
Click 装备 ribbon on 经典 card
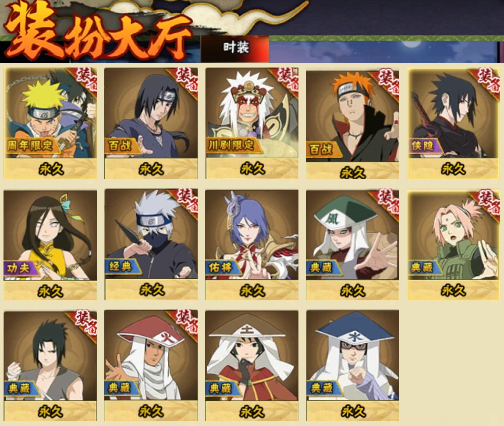(x=186, y=202)
